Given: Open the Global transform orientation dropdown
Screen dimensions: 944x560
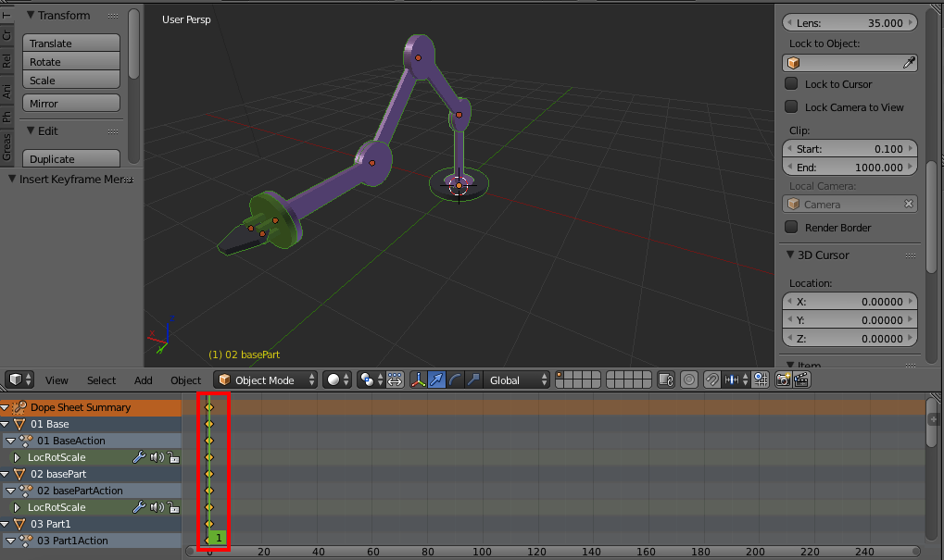Looking at the screenshot, I should (517, 380).
